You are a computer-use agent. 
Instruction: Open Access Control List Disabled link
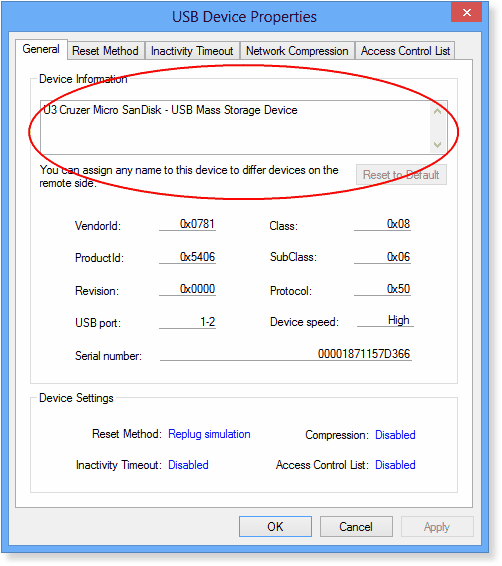pos(395,465)
